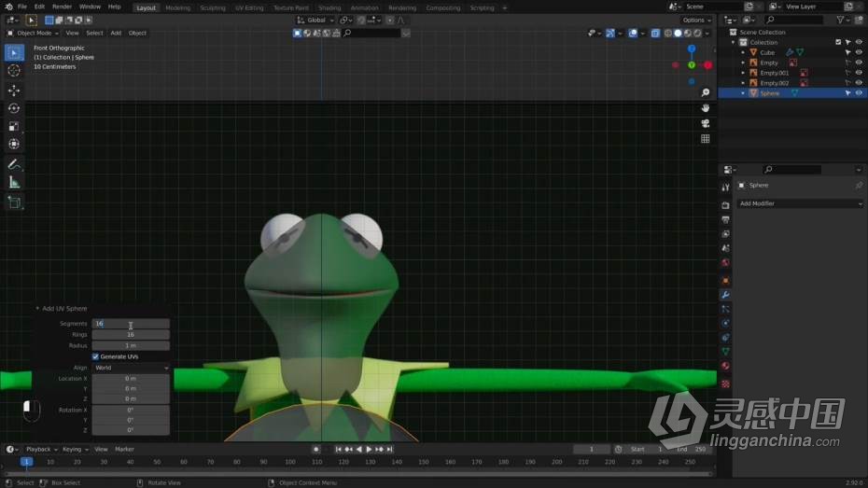This screenshot has height=488, width=868.
Task: Toggle camera view gizmo icon
Action: pyautogui.click(x=706, y=123)
